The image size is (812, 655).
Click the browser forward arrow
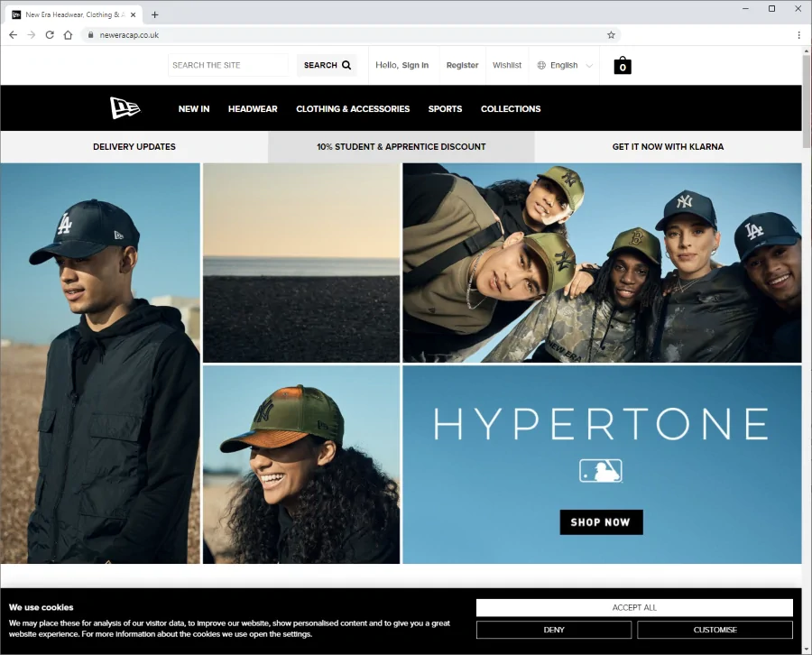tap(31, 34)
